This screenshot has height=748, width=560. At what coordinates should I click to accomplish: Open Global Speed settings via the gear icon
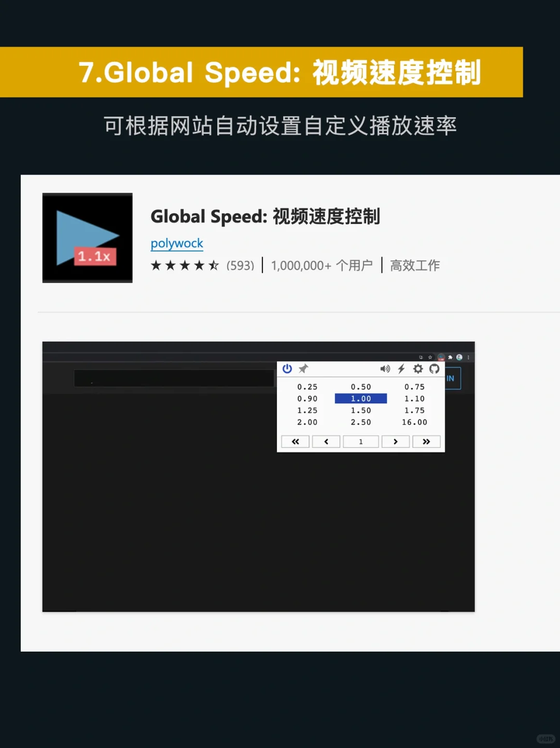418,369
